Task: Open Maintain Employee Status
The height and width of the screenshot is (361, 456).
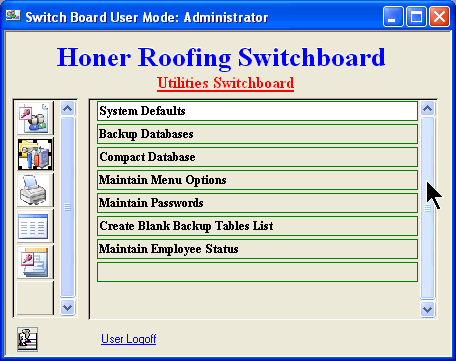Action: click(257, 249)
